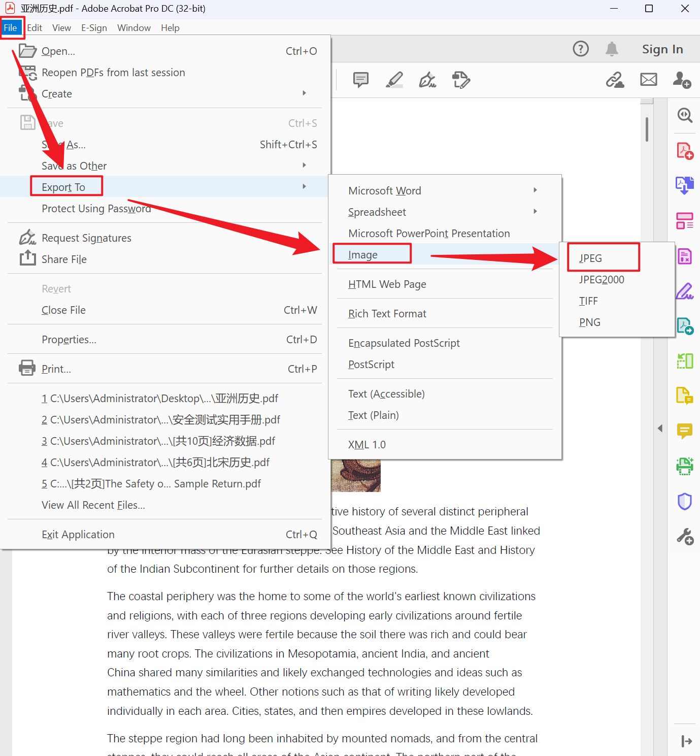Screen dimensions: 700x756
Task: Choose JPEG from the Image submenu
Action: tap(617, 258)
